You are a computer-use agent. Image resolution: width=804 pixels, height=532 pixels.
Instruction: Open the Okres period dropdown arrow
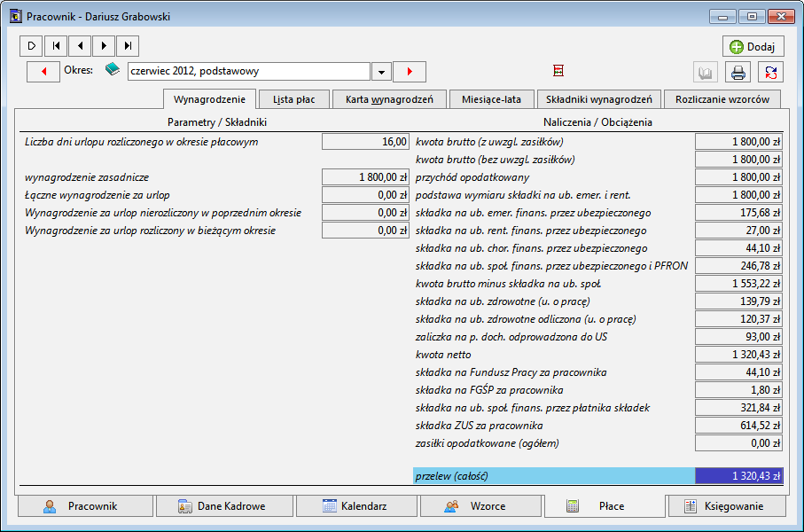click(x=381, y=72)
